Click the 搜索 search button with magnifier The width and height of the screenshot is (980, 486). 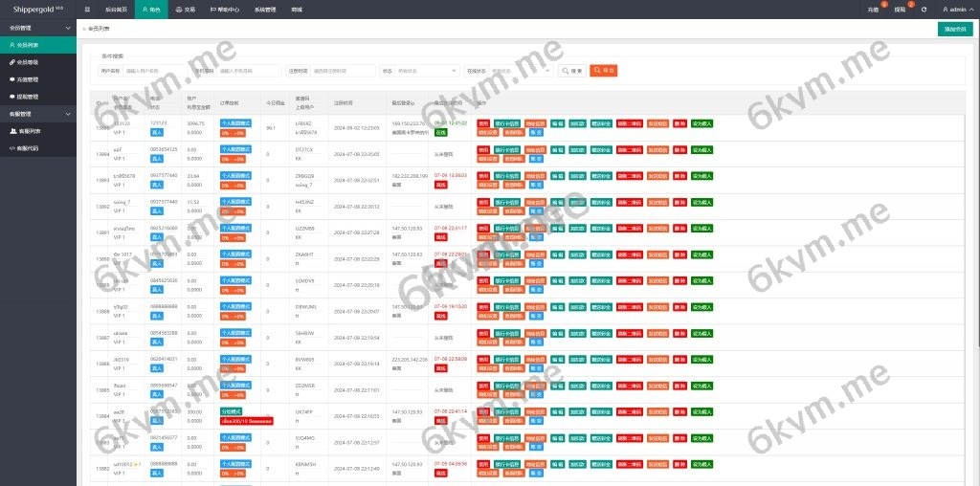pos(572,71)
